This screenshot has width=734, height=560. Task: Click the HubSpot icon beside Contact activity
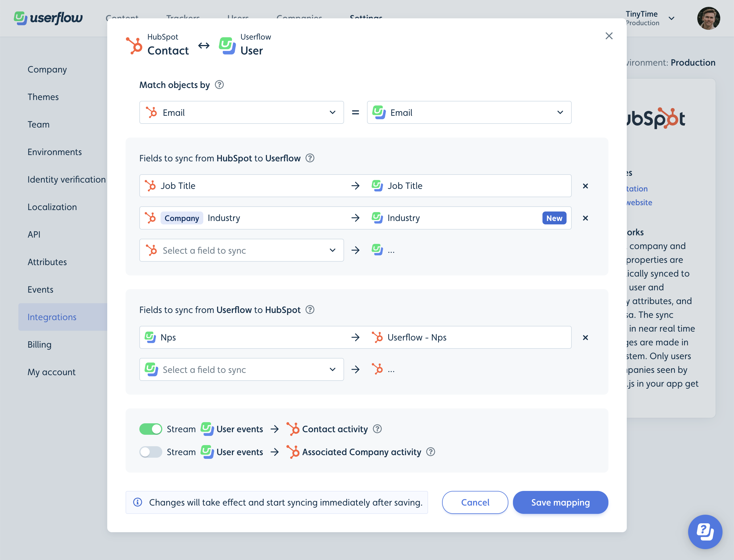[x=293, y=429]
